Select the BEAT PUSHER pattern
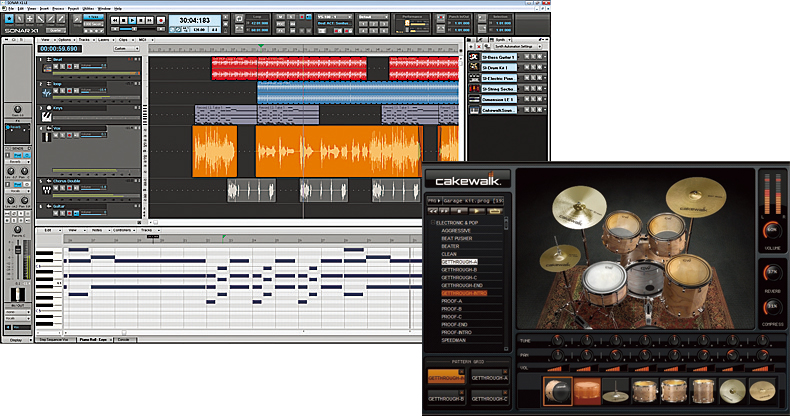Viewport: 790px width, 416px height. 456,238
